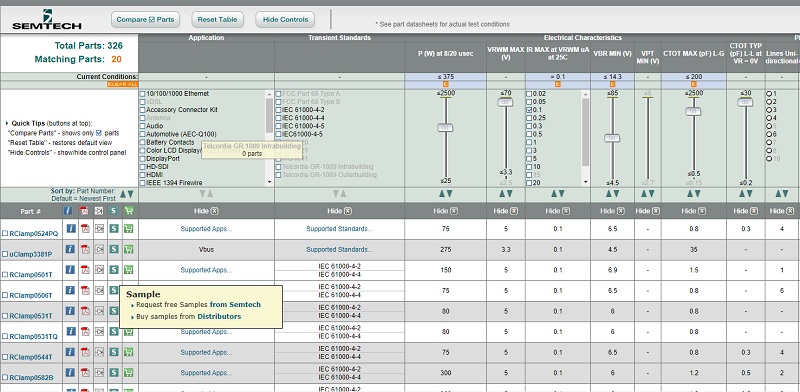Open PDF datasheet for RClamp0501T

pyautogui.click(x=85, y=270)
